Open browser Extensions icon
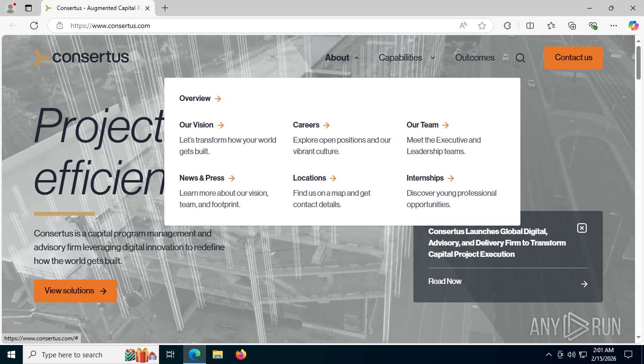 click(507, 26)
